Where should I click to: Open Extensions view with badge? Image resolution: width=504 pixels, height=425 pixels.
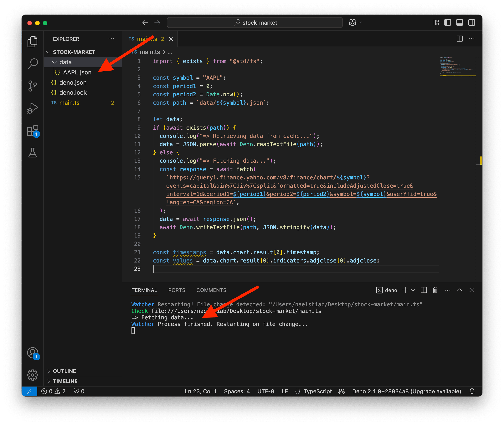(32, 131)
